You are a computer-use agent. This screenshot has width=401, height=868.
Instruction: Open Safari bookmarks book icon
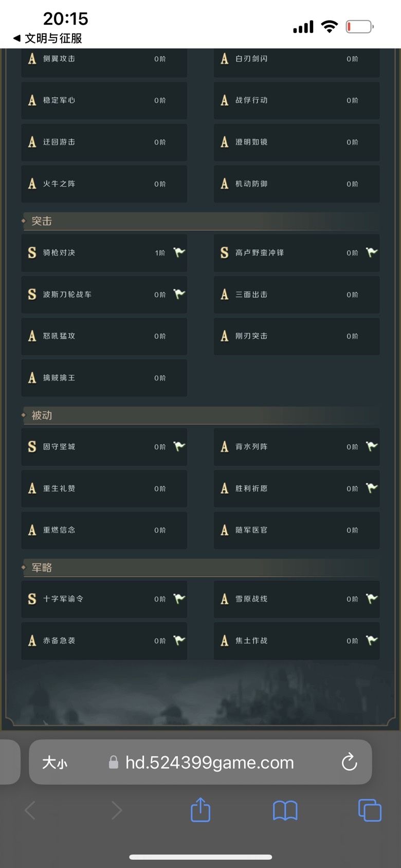pyautogui.click(x=285, y=810)
